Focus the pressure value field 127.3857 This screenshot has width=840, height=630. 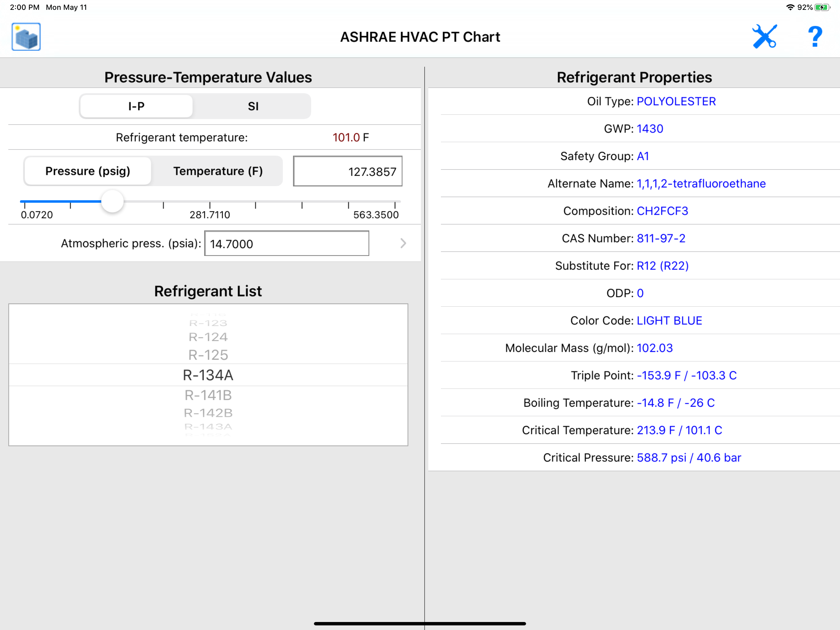pos(347,171)
